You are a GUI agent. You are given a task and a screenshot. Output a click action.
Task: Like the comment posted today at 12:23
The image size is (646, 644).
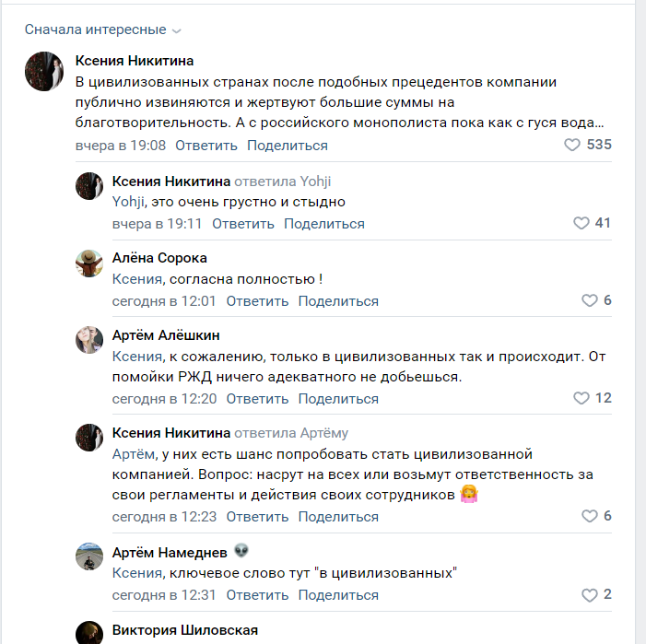click(x=590, y=516)
